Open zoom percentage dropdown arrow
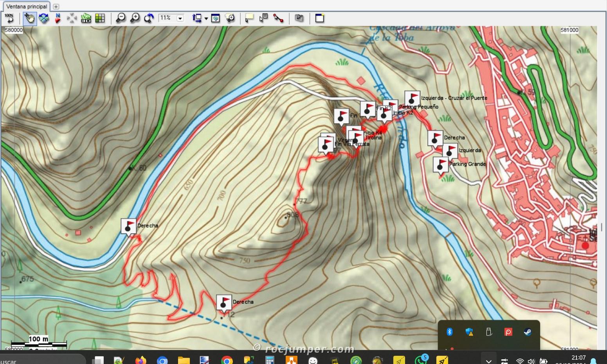The height and width of the screenshot is (364, 607). 180,18
